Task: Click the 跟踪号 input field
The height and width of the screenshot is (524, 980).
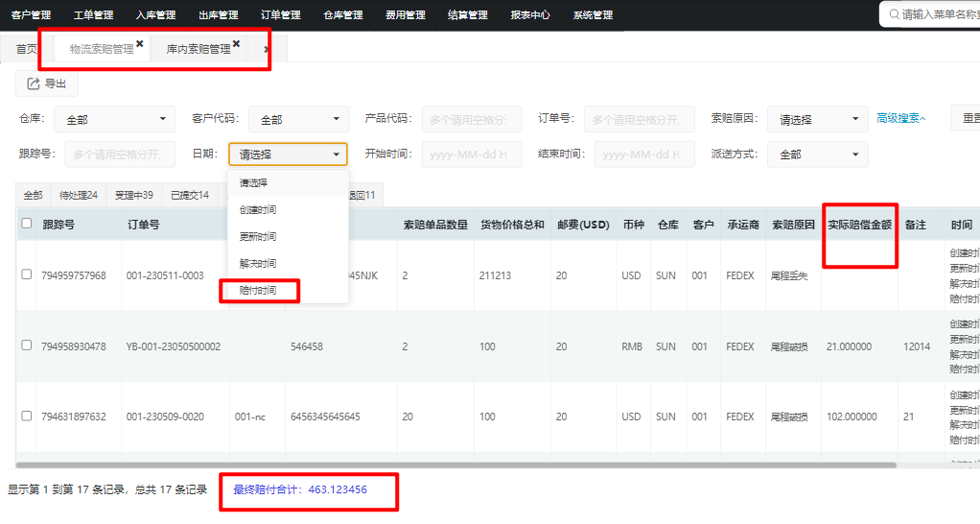Action: [x=120, y=154]
